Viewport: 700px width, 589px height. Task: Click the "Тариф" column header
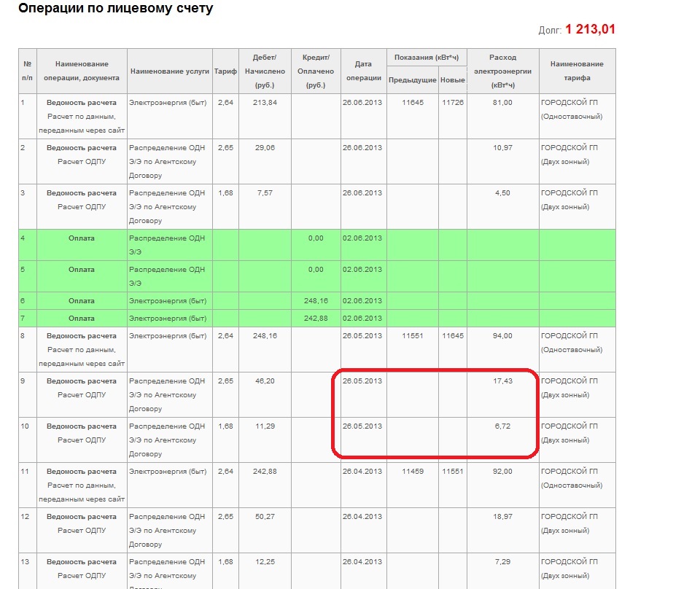224,71
